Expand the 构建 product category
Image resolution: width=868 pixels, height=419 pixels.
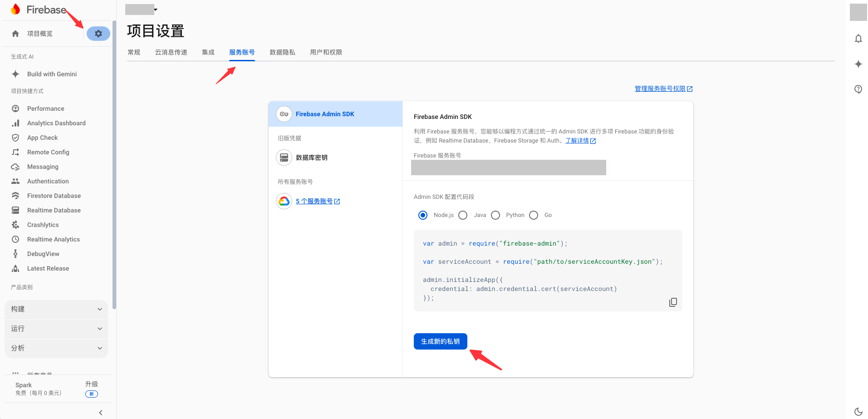tap(56, 309)
